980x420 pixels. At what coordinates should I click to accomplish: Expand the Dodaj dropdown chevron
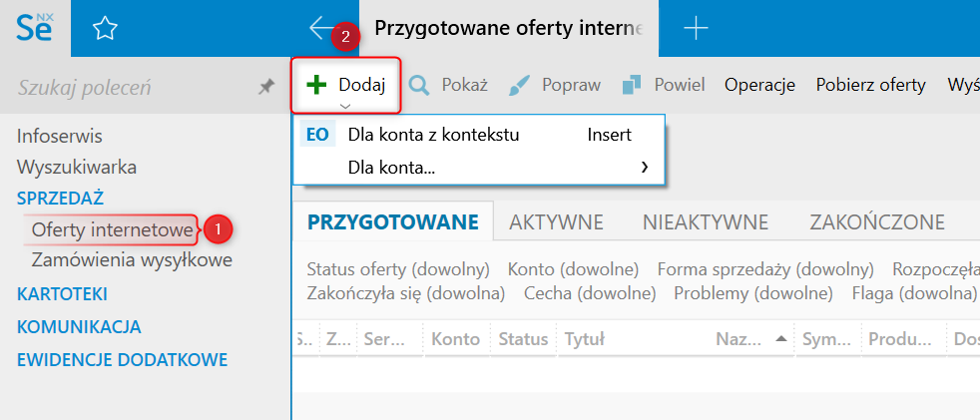[x=345, y=106]
